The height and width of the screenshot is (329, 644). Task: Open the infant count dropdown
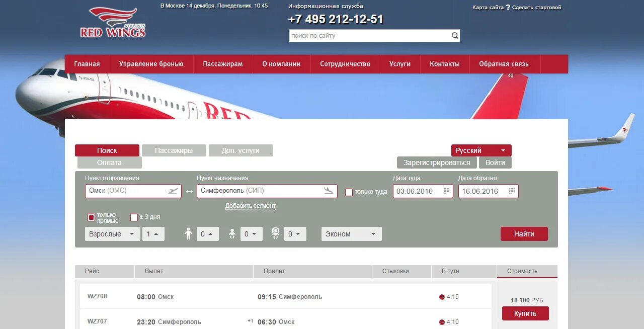point(295,234)
